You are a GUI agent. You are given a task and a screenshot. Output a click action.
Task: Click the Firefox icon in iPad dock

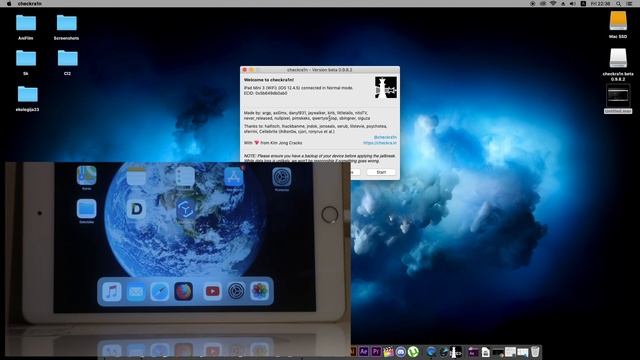click(x=184, y=291)
